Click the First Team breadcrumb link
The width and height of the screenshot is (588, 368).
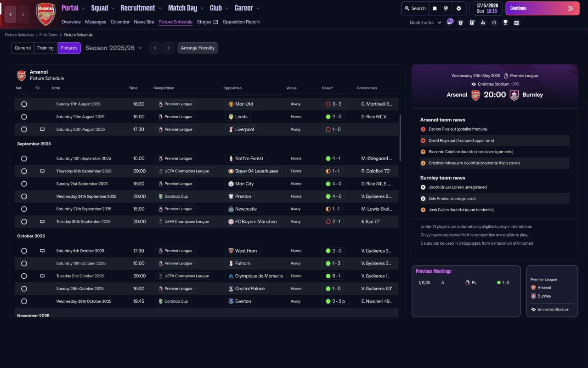click(x=49, y=35)
